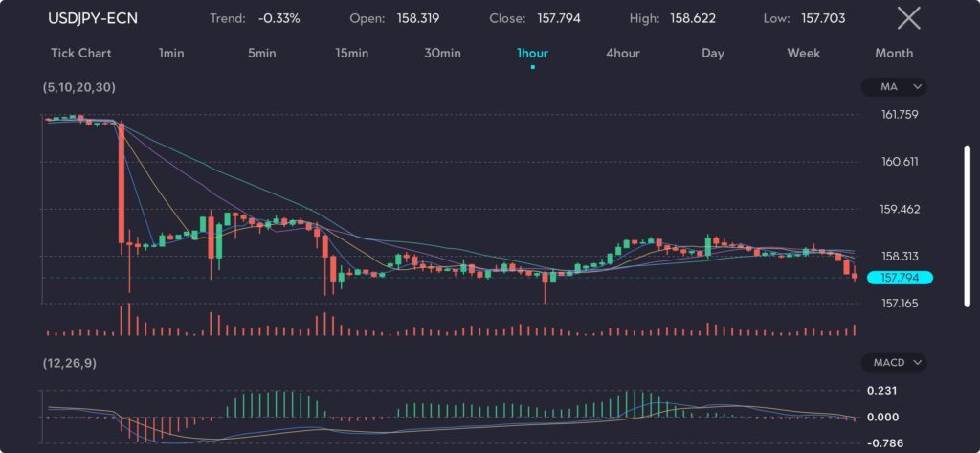Switch to the 4hour timeframe
The image size is (980, 453).
coord(622,53)
